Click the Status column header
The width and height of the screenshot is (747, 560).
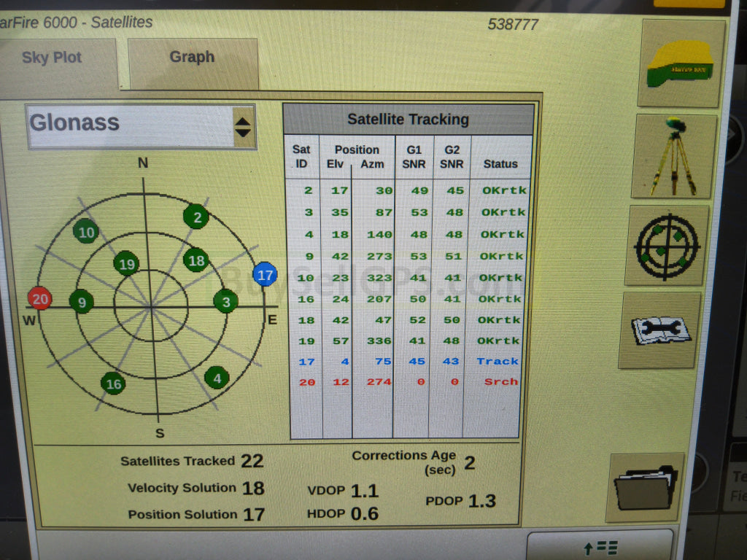(x=500, y=164)
